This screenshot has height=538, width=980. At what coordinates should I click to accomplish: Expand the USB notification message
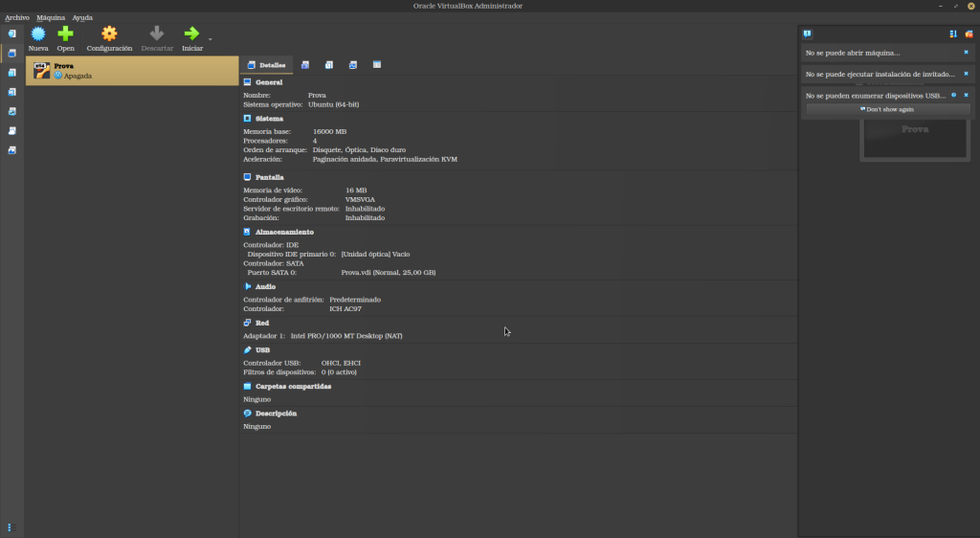point(875,96)
